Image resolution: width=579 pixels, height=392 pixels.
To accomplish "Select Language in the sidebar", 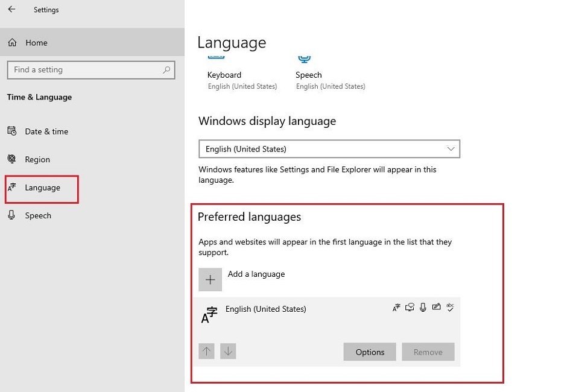I will pyautogui.click(x=42, y=188).
